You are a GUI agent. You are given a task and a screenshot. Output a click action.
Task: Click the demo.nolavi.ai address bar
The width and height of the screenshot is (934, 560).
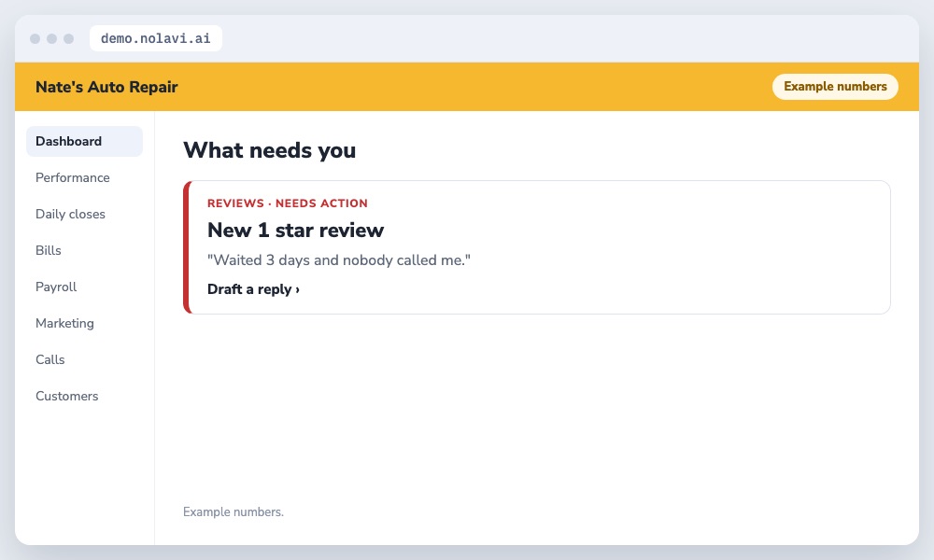155,38
